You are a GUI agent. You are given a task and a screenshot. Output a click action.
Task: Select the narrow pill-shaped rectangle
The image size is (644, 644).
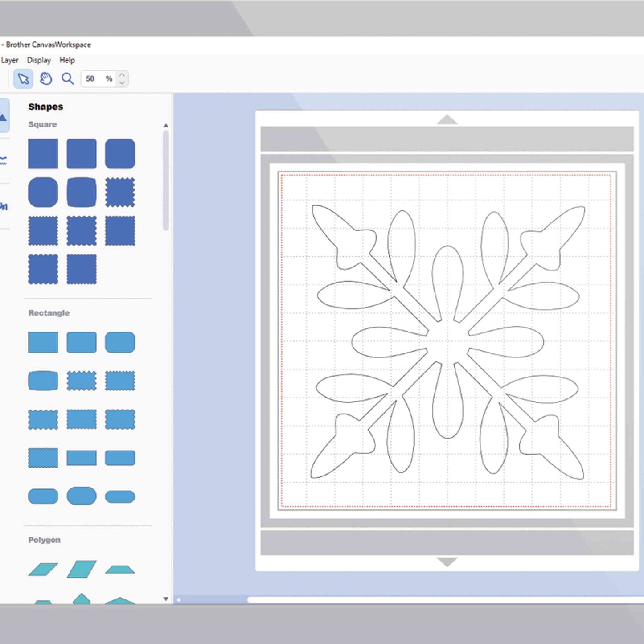click(120, 496)
